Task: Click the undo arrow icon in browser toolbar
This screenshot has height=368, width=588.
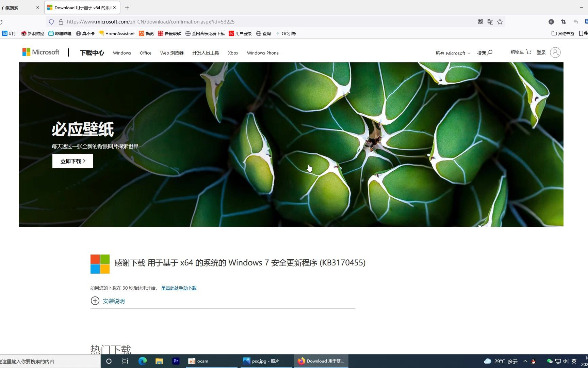Action: tap(576, 22)
